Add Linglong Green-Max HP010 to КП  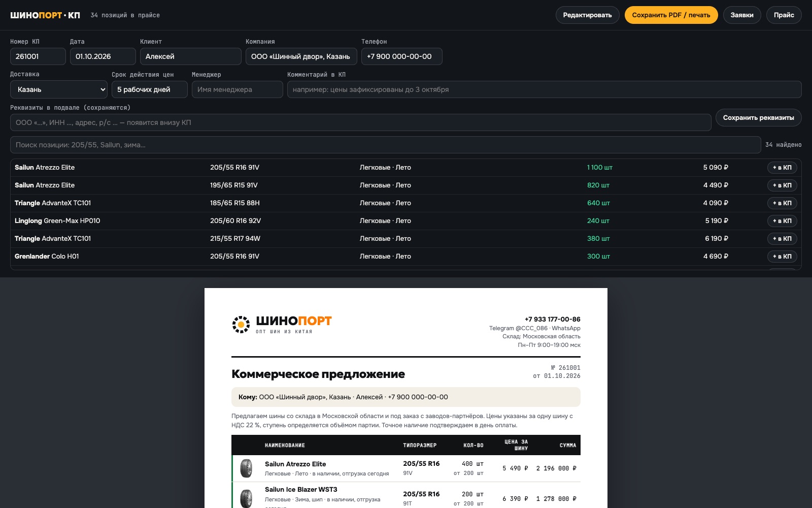click(782, 221)
